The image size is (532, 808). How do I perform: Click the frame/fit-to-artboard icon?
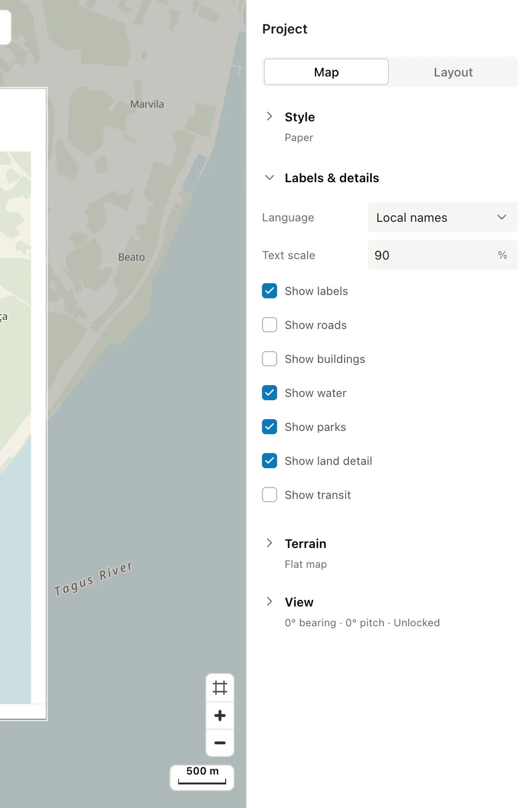click(x=220, y=688)
